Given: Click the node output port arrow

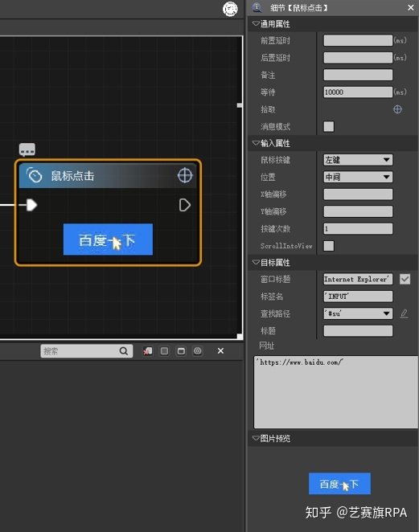Looking at the screenshot, I should point(185,205).
